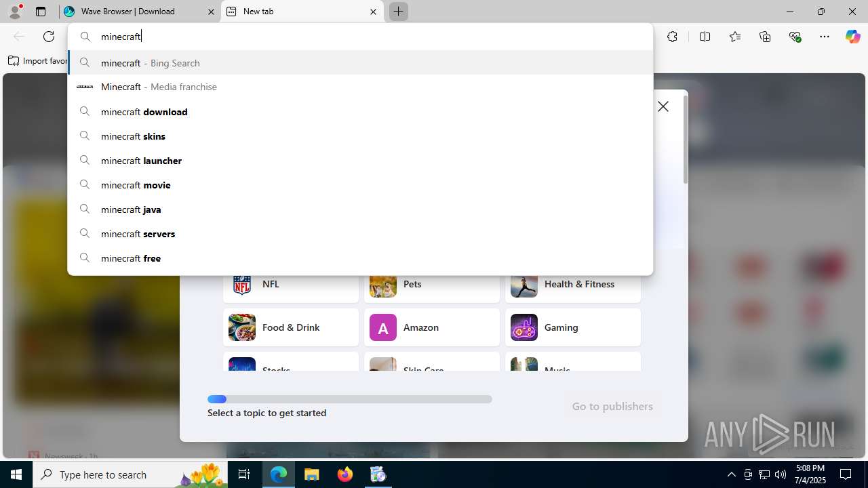The image size is (868, 488).
Task: Click the topic dialog scrollbar
Action: click(x=686, y=139)
